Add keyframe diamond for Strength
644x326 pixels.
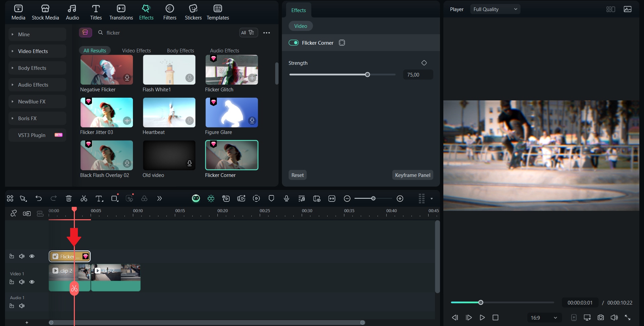coord(424,63)
